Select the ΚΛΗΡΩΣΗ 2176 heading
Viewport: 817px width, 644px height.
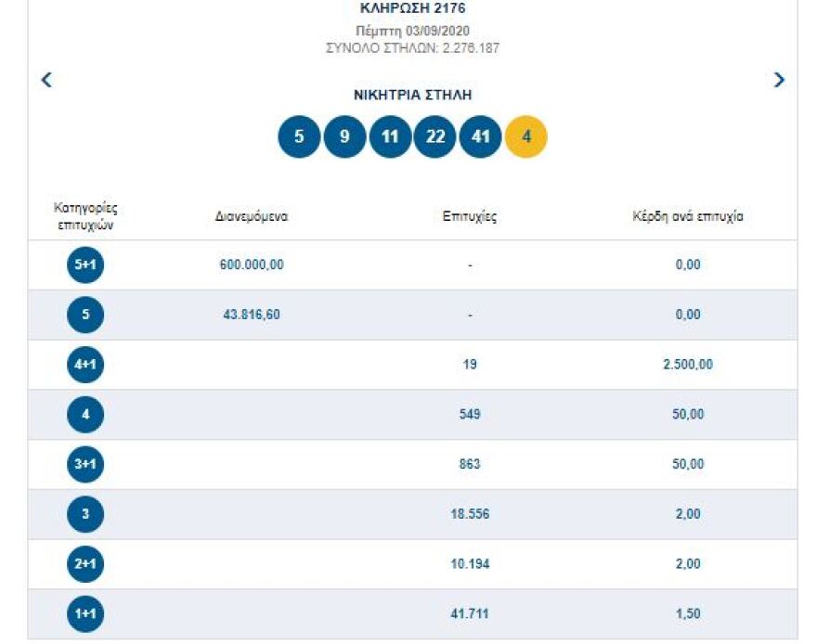(412, 8)
